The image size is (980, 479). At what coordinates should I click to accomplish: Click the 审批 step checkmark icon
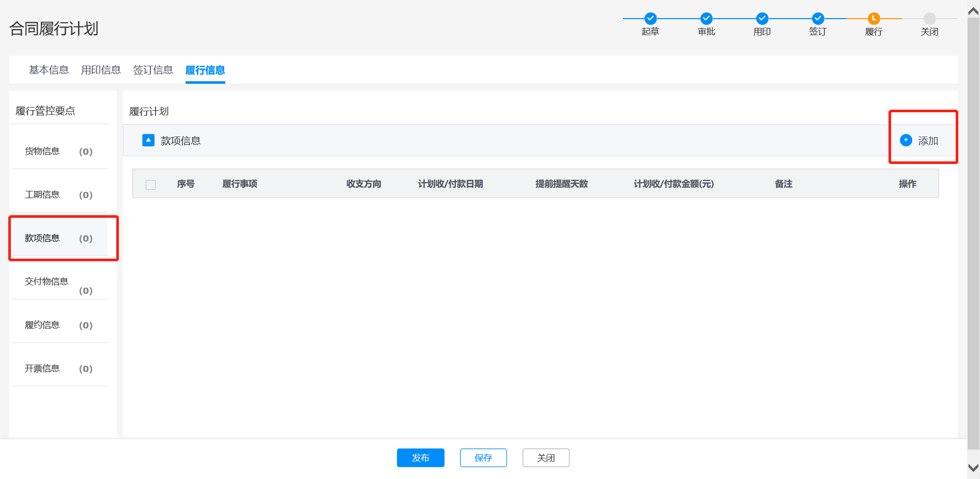point(706,19)
